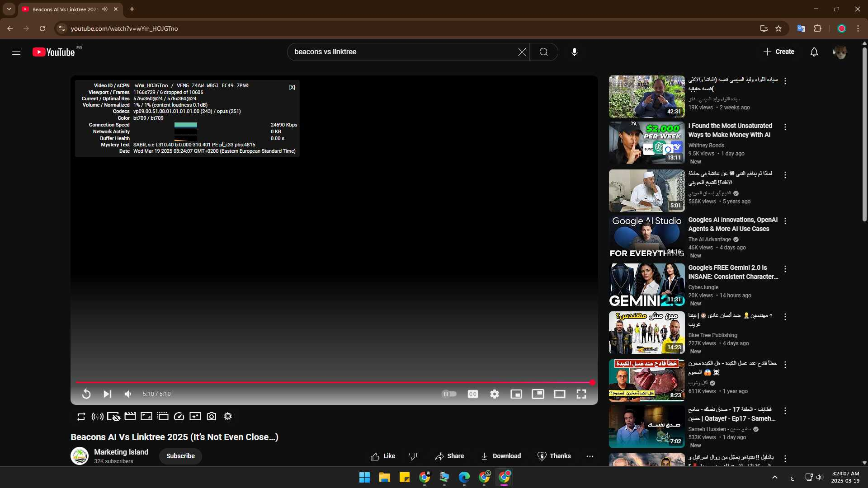Screen dimensions: 868x488
Task: Toggle the video filters sparkle icon
Action: pos(195,417)
